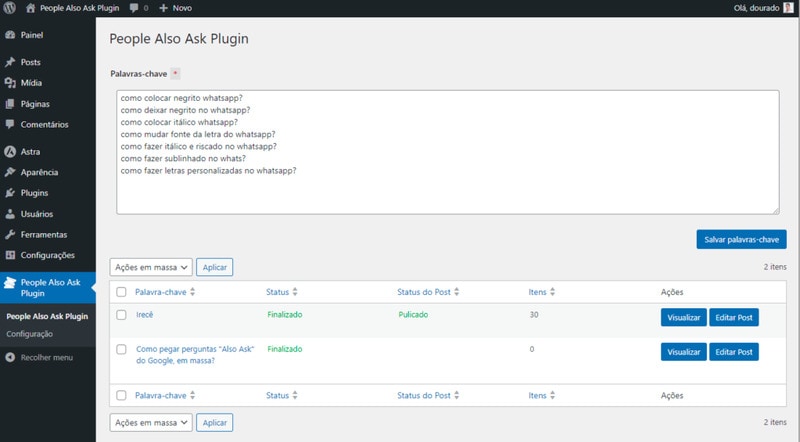
Task: Click the Palavra-chave column header in footer
Action: click(x=160, y=395)
